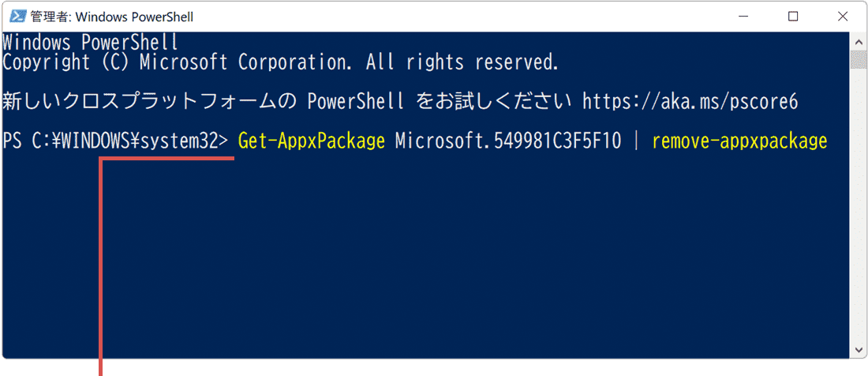Click the title bar text 管理者: Windows PowerShell
This screenshot has width=868, height=376.
point(111,17)
